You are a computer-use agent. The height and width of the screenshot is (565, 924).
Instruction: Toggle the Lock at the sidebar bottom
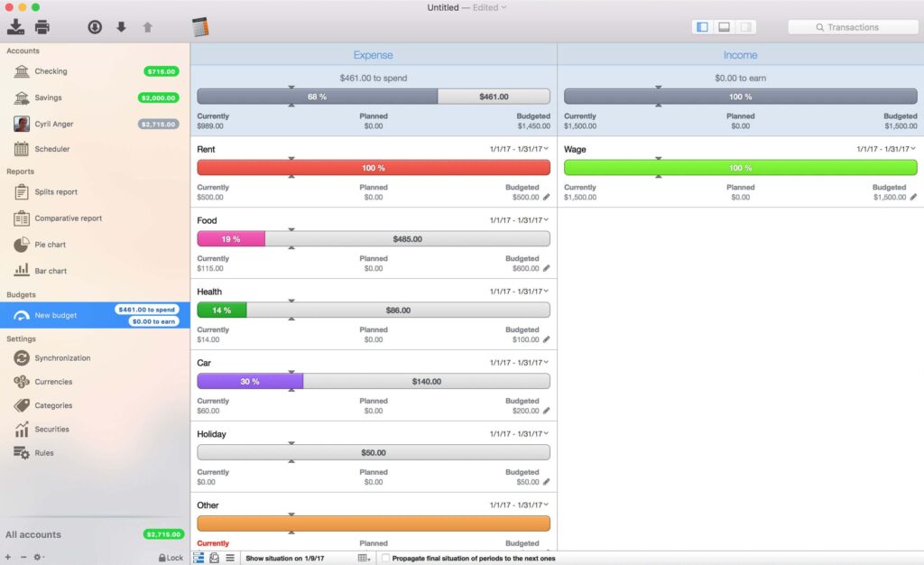point(171,557)
